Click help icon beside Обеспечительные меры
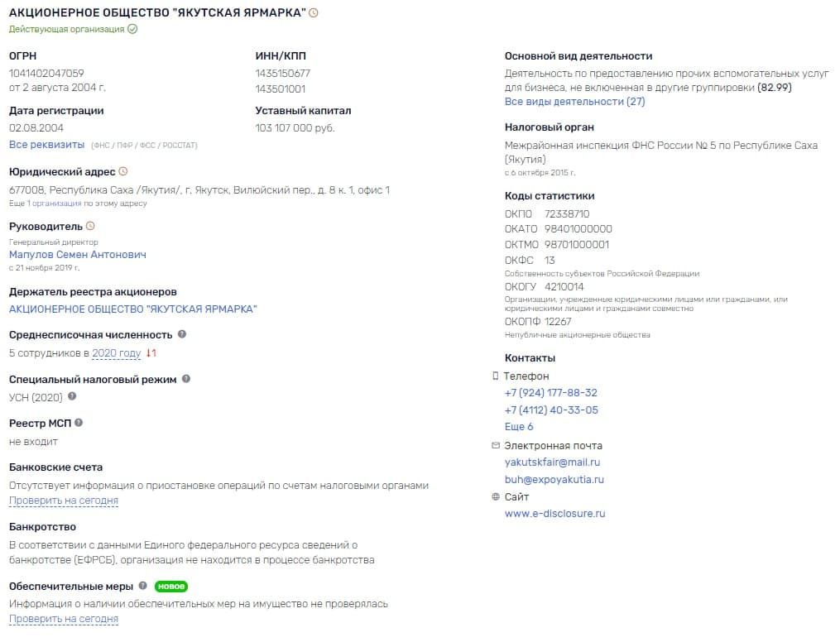840x642 pixels. click(x=142, y=586)
